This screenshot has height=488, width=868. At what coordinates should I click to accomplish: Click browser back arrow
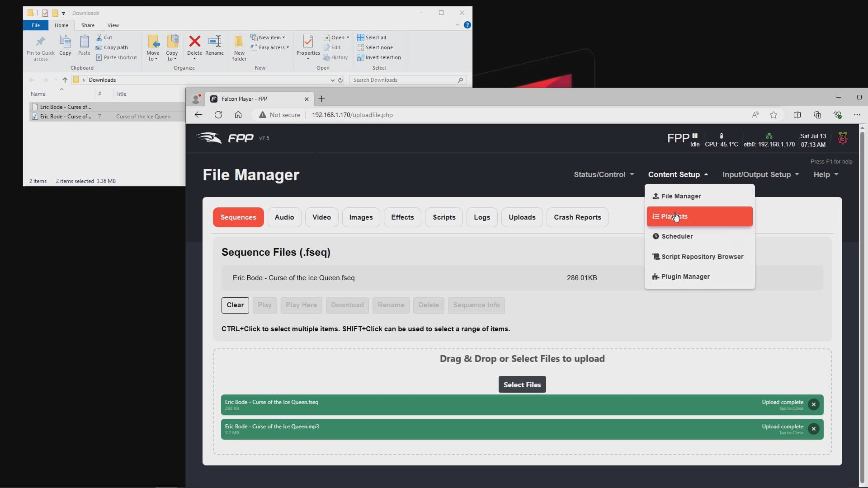[198, 115]
